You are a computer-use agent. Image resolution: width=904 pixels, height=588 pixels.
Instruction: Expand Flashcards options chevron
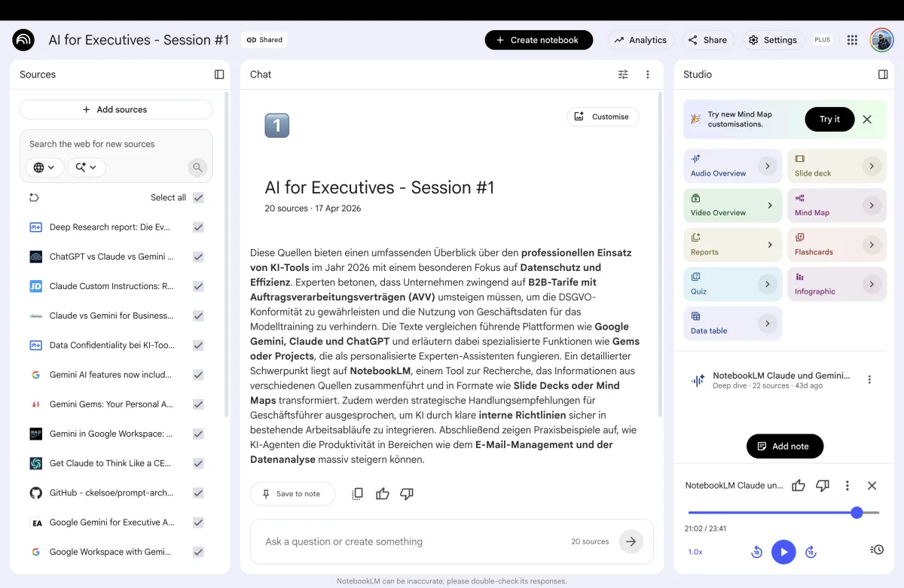tap(872, 245)
